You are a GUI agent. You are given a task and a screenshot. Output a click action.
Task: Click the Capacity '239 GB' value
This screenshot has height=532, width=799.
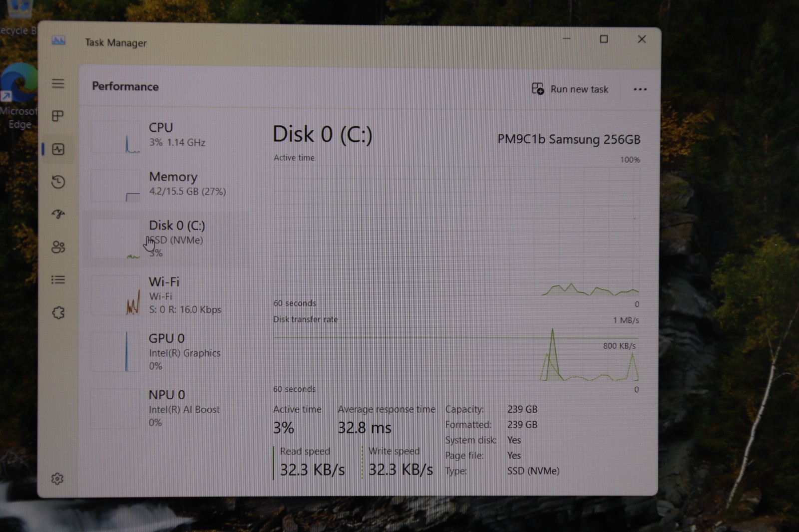[x=522, y=409]
